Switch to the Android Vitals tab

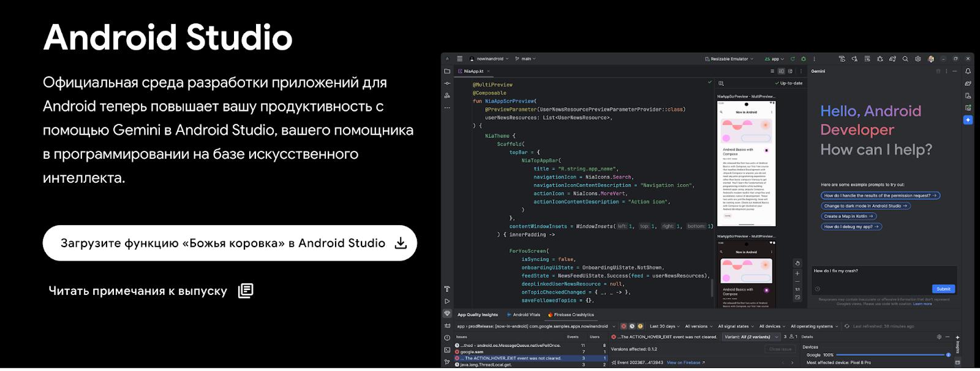tap(526, 315)
